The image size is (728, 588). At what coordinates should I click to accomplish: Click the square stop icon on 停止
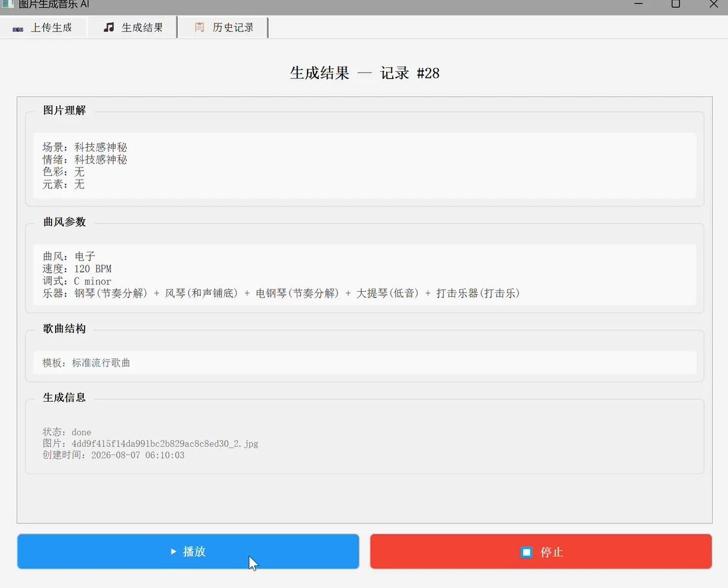[526, 552]
